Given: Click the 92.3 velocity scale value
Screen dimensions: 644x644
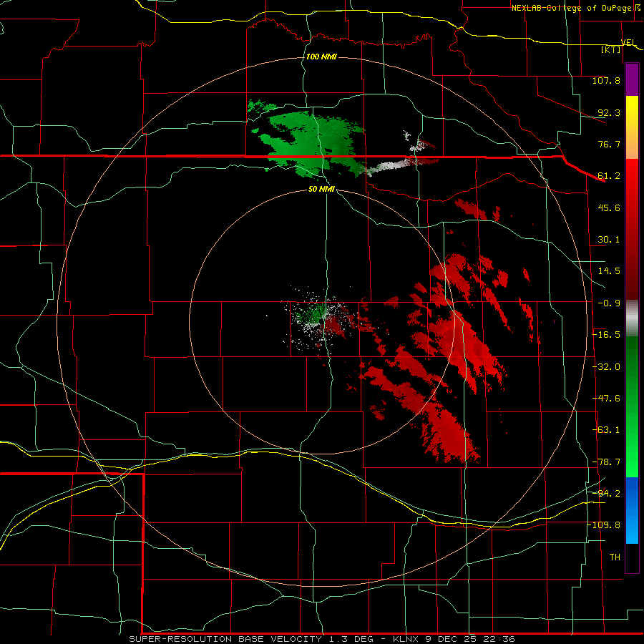Looking at the screenshot, I should 609,112.
